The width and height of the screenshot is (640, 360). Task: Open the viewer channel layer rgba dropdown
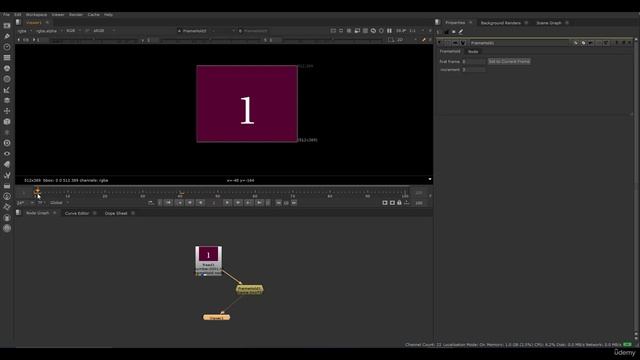(24, 31)
